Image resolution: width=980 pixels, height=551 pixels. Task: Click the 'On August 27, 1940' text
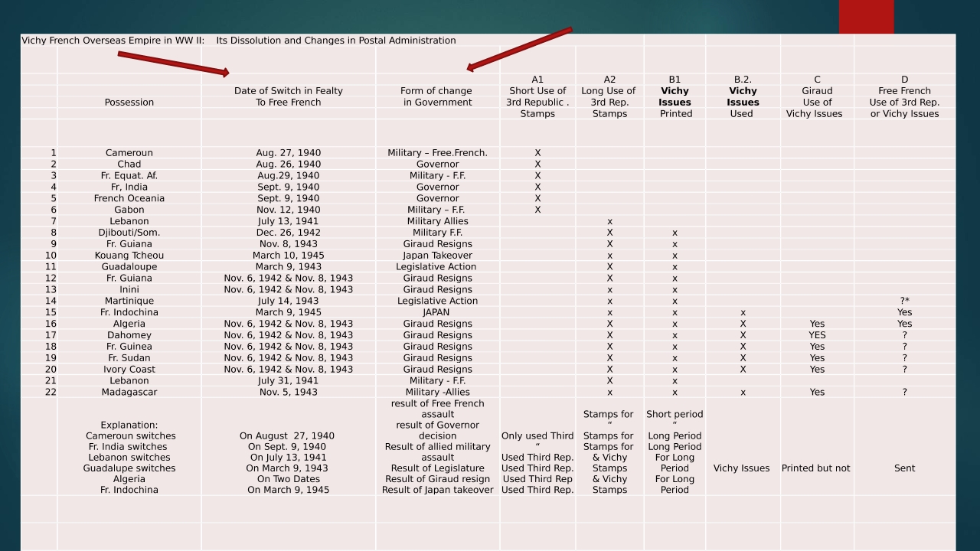pyautogui.click(x=287, y=436)
